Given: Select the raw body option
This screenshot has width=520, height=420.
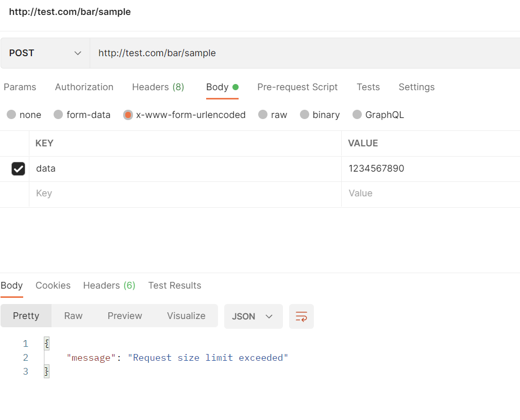Looking at the screenshot, I should click(x=263, y=115).
